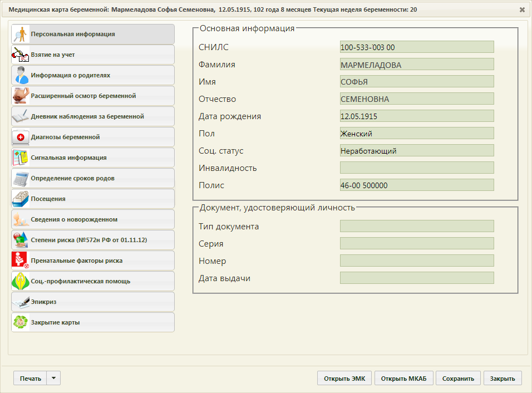The height and width of the screenshot is (393, 532).
Task: Click the Тип документа field
Action: pos(417,227)
